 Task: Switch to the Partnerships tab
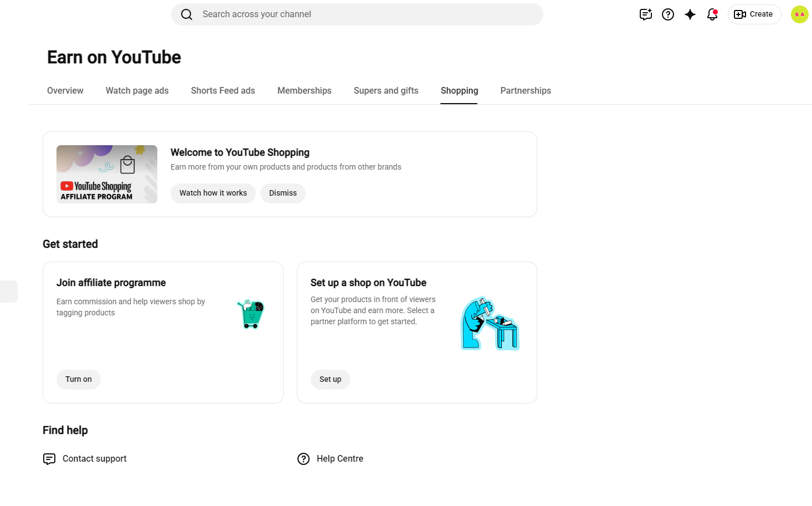(526, 91)
